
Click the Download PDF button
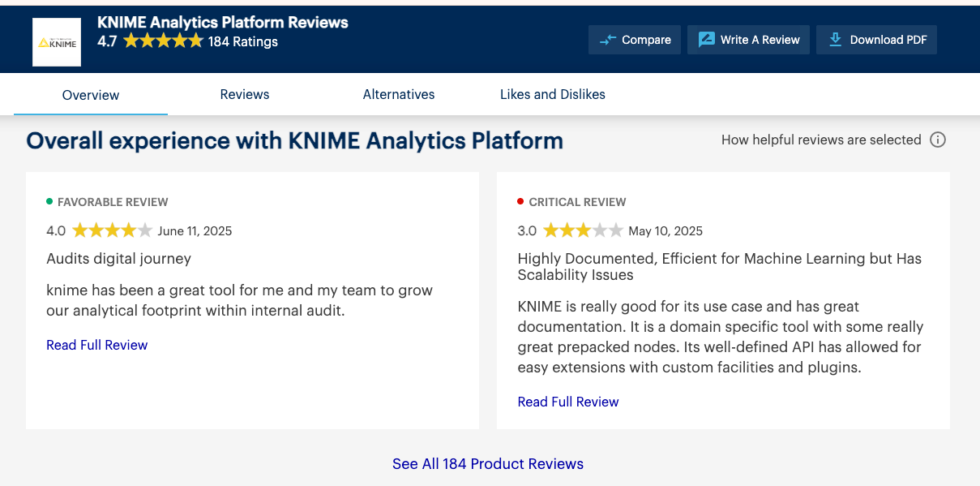876,40
